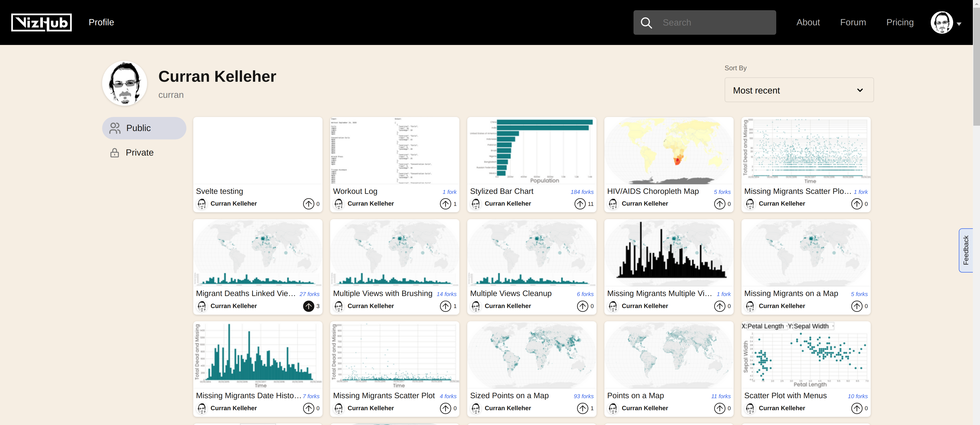Screen dimensions: 980x425
Task: Open the Most recent sort dropdown
Action: 798,90
